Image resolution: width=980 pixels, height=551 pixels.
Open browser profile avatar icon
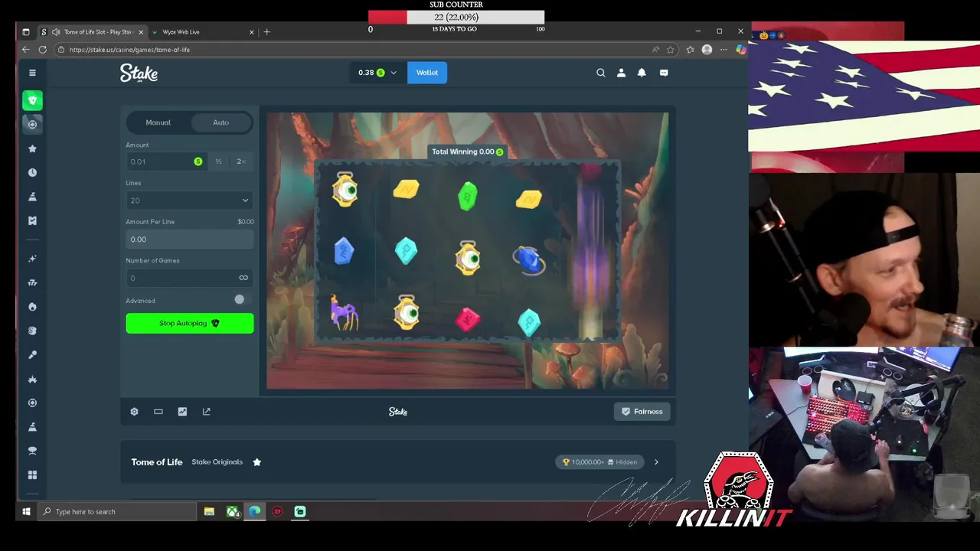point(707,50)
